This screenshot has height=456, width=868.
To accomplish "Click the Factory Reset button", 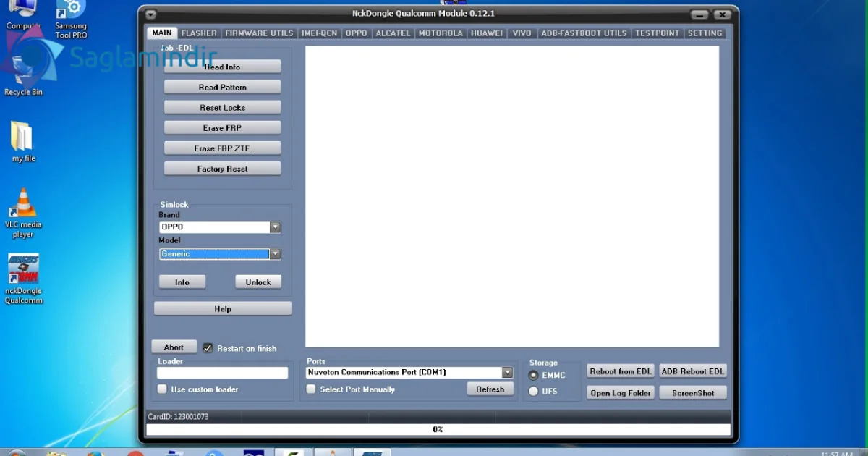I will click(x=222, y=169).
